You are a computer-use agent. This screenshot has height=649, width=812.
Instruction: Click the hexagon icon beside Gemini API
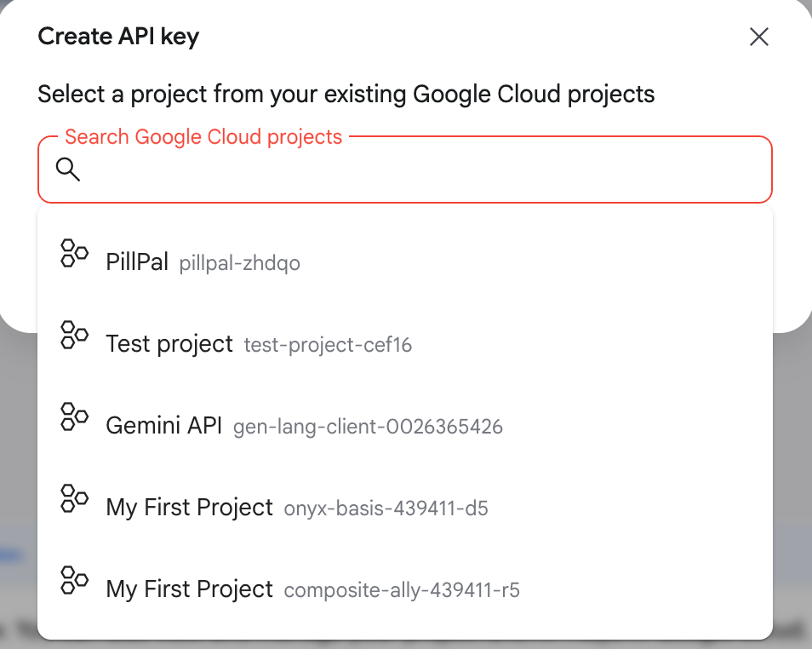coord(74,416)
